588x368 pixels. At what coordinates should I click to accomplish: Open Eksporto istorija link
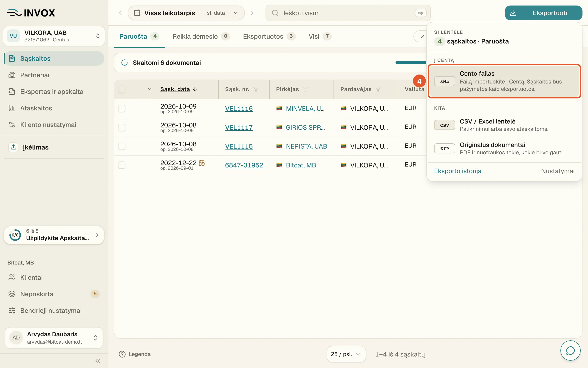pos(458,171)
